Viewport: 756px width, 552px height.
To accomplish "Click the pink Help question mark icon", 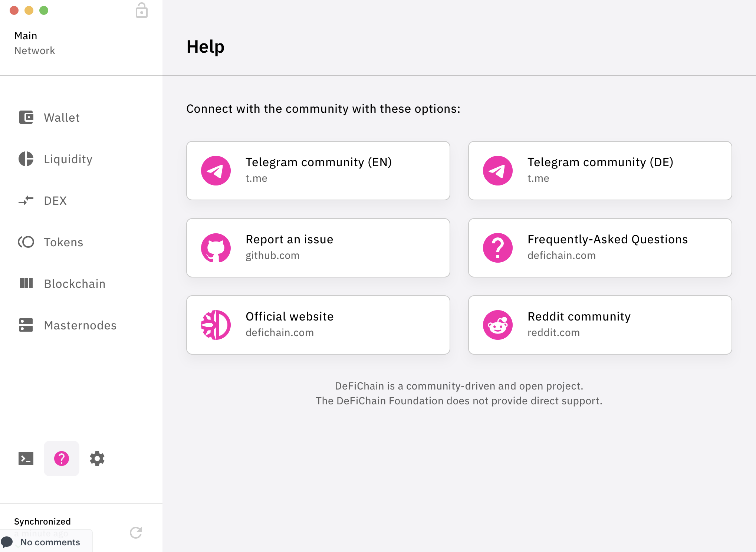I will tap(62, 459).
